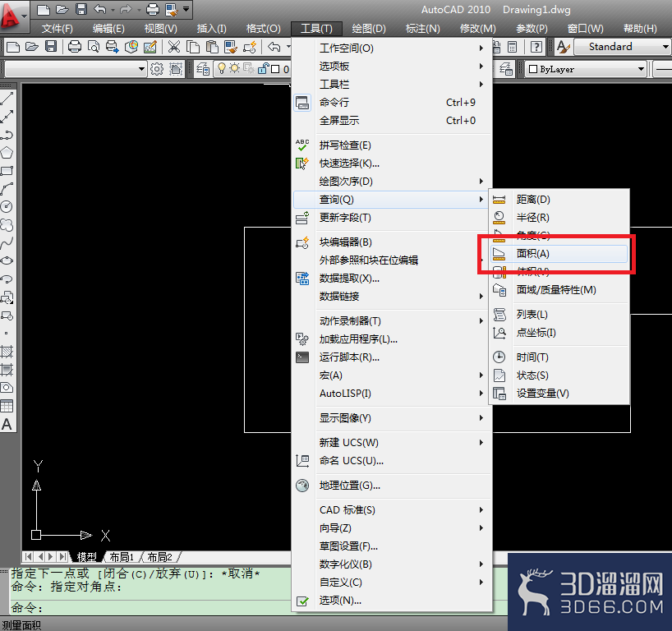672x631 pixels.
Task: Click Match Properties brush icon in Standard toolbar
Action: click(231, 46)
